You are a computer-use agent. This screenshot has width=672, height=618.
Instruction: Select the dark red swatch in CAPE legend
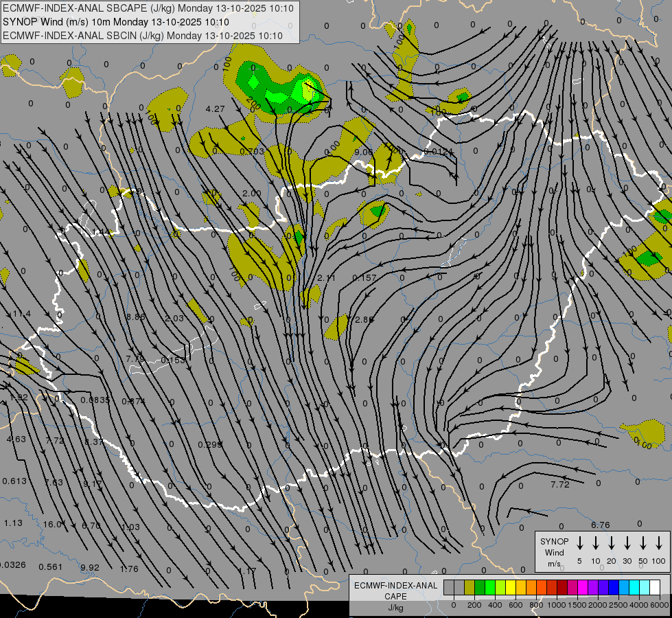point(562,587)
